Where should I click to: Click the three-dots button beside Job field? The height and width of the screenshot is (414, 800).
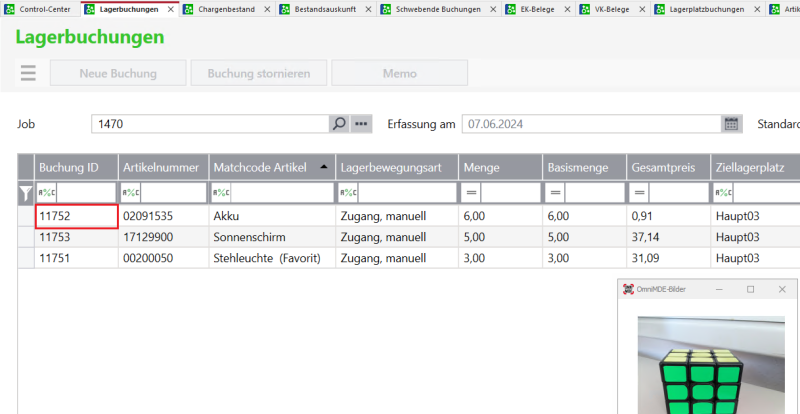(361, 124)
